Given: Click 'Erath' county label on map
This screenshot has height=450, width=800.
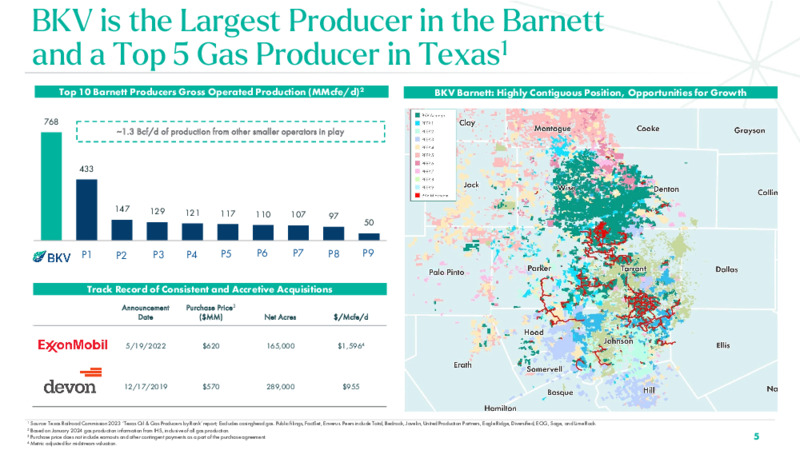Looking at the screenshot, I should coord(462,365).
